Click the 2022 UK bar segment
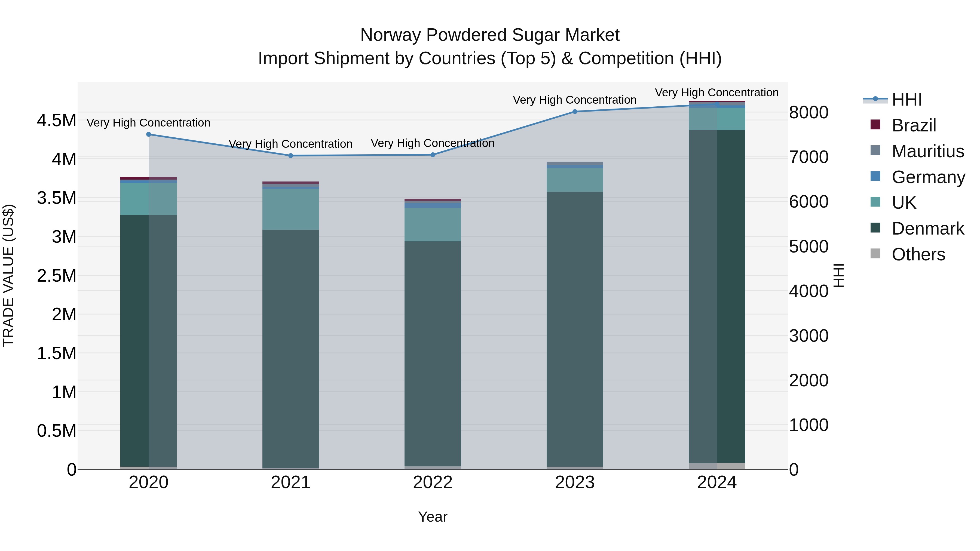 [433, 225]
